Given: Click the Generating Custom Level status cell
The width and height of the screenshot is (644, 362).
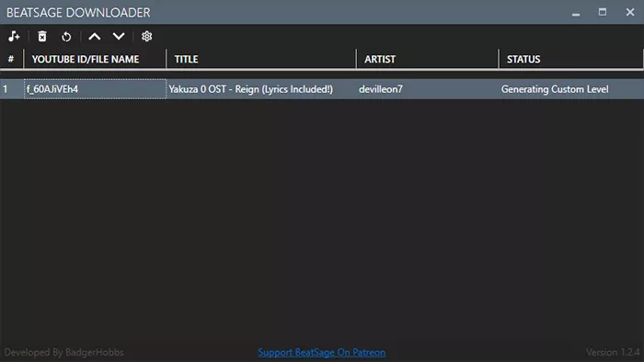Looking at the screenshot, I should 571,89.
